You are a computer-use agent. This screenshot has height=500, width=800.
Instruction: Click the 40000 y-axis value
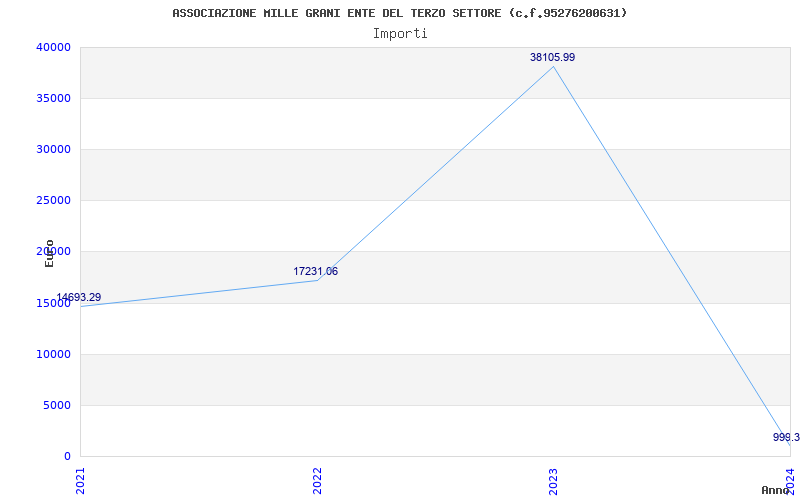click(53, 47)
